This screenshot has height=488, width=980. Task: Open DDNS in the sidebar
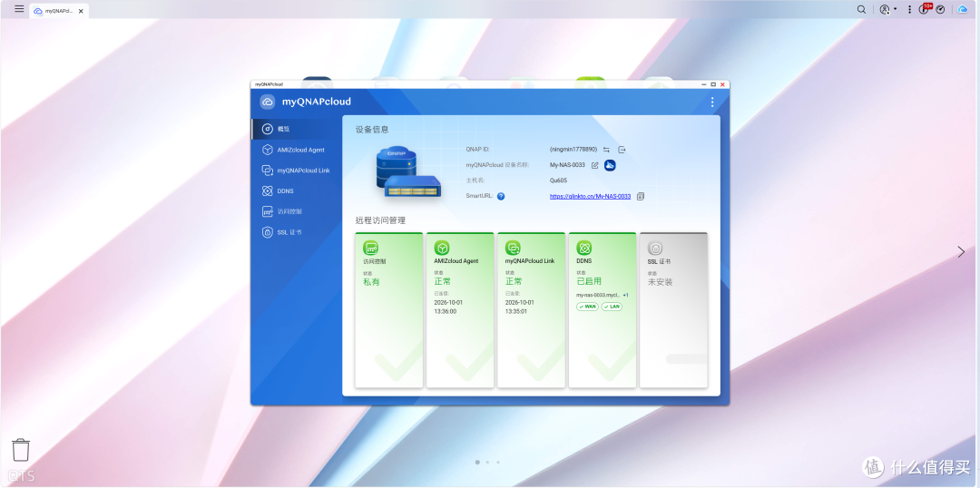pyautogui.click(x=297, y=190)
